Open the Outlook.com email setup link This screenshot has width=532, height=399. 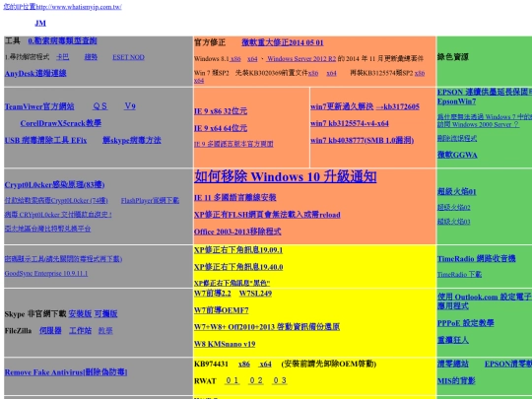[485, 301]
